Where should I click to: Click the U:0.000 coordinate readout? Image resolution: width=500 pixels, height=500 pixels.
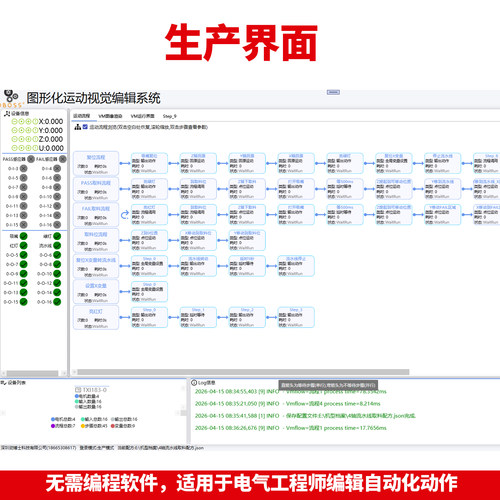click(51, 148)
